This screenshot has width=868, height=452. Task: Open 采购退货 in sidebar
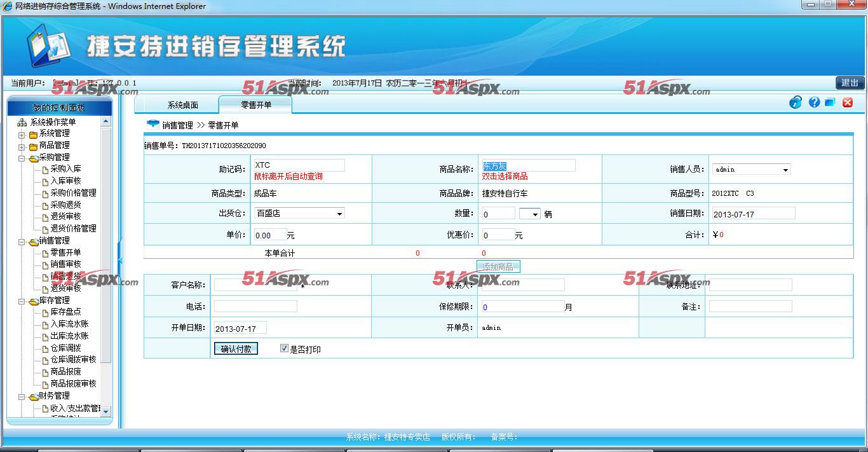pyautogui.click(x=65, y=205)
